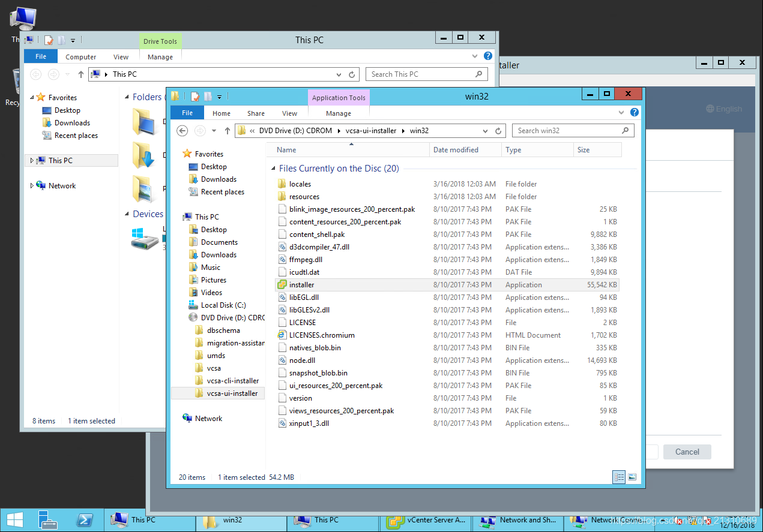
Task: Expand the ribbon in win32 window
Action: [x=621, y=113]
